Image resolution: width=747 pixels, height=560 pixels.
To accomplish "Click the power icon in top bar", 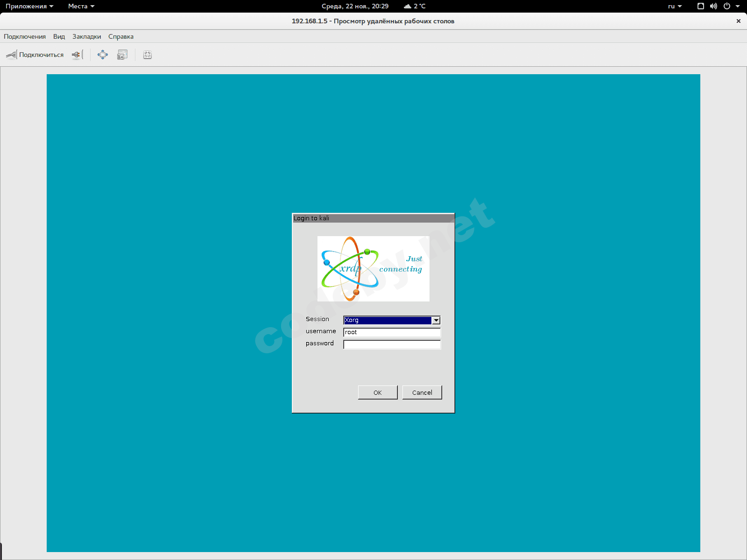I will pos(727,6).
